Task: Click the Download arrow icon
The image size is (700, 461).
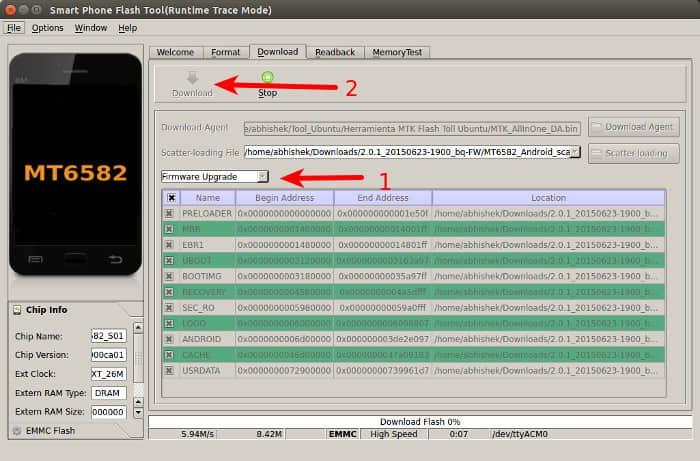Action: tap(192, 77)
